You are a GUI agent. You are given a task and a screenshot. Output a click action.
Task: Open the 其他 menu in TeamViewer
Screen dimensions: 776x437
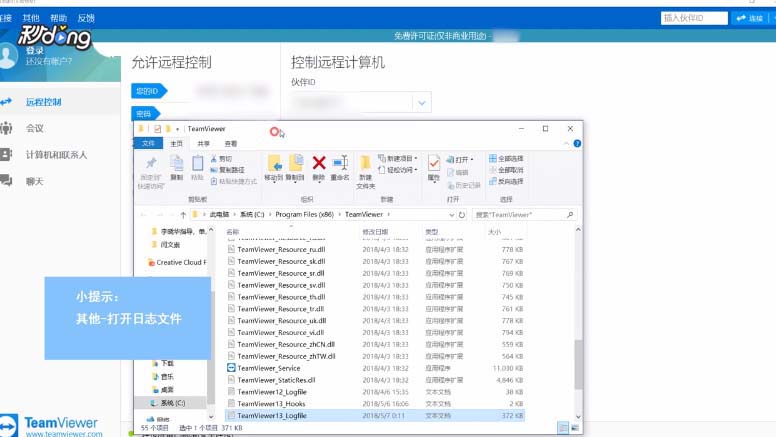click(x=31, y=18)
